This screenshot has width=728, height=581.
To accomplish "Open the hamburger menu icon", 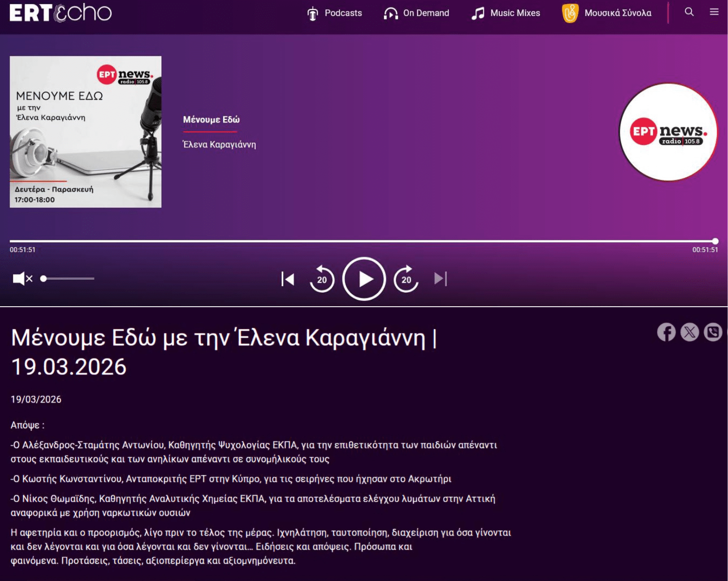I will (x=714, y=12).
